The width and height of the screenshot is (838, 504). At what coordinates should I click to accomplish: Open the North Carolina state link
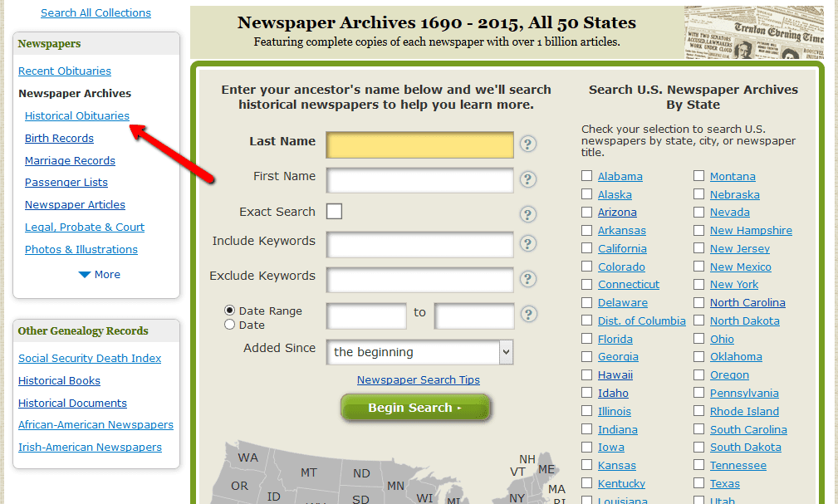(747, 303)
